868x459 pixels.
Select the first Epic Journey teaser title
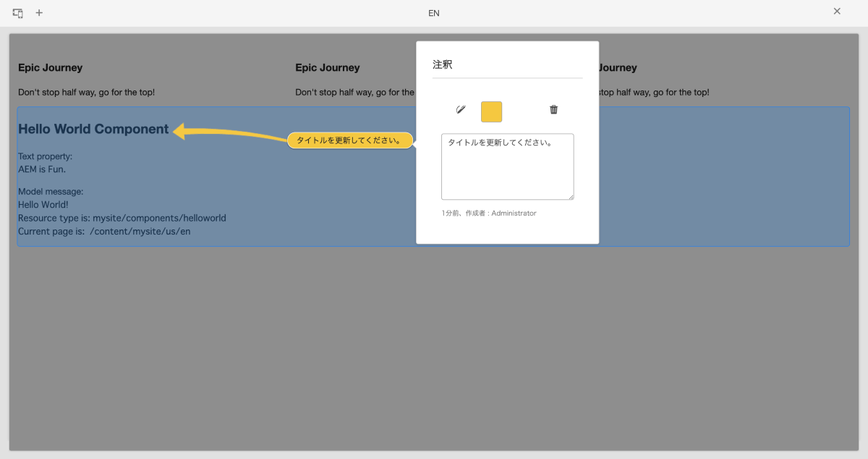click(51, 67)
